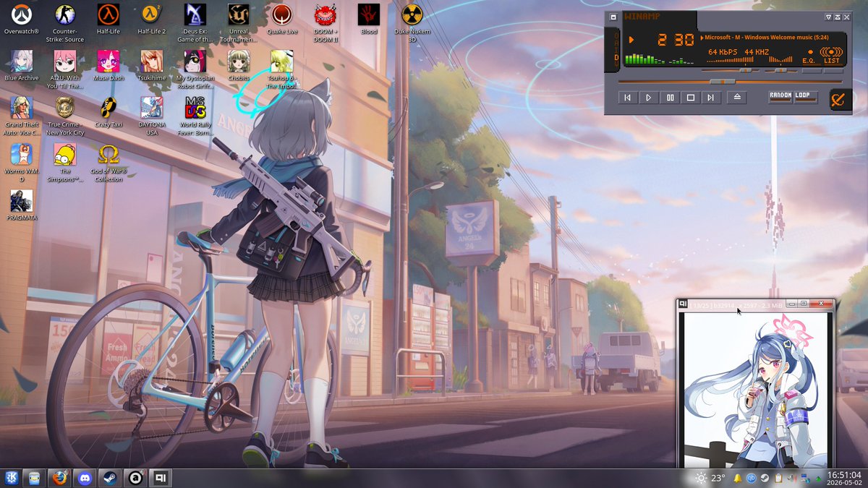868x488 pixels.
Task: Select the Grand Theft Auto Vice City icon
Action: [22, 116]
